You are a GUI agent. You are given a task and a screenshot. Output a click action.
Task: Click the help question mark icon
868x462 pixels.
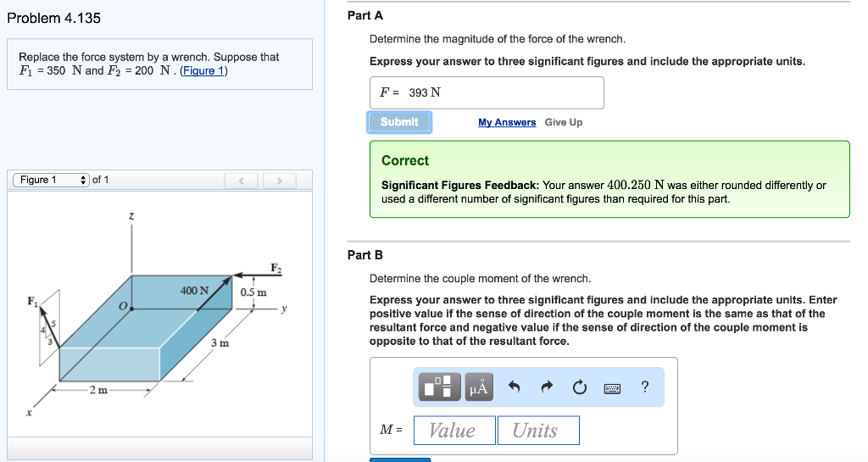point(645,387)
